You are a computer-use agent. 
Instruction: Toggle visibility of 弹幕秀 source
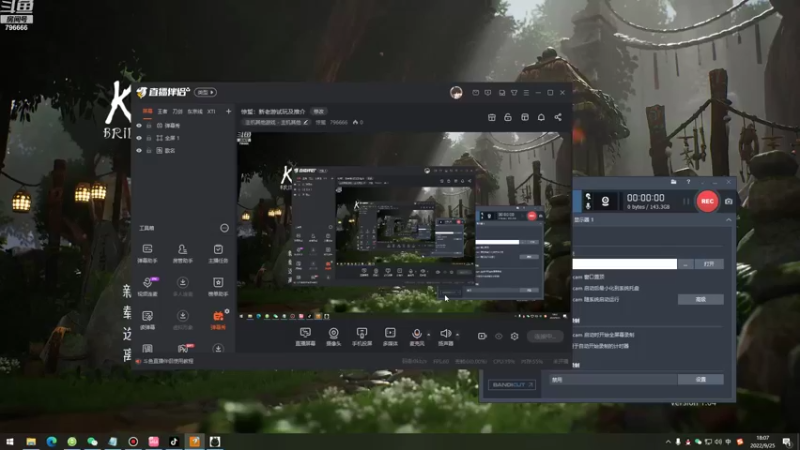coord(139,126)
